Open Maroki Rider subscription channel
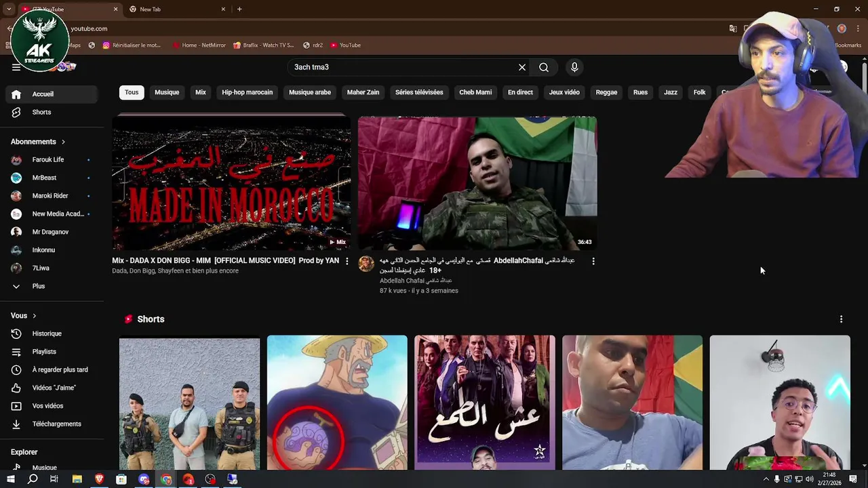 pyautogui.click(x=52, y=196)
